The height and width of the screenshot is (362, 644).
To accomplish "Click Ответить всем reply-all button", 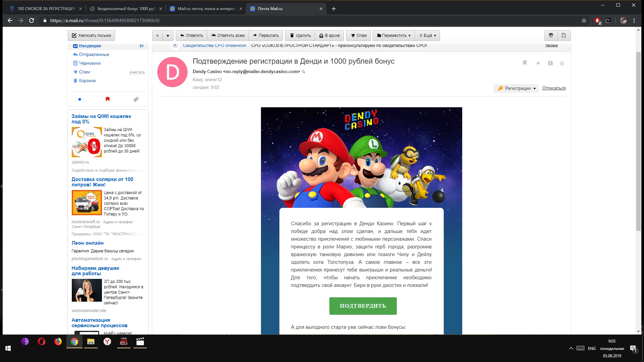I will coord(228,36).
